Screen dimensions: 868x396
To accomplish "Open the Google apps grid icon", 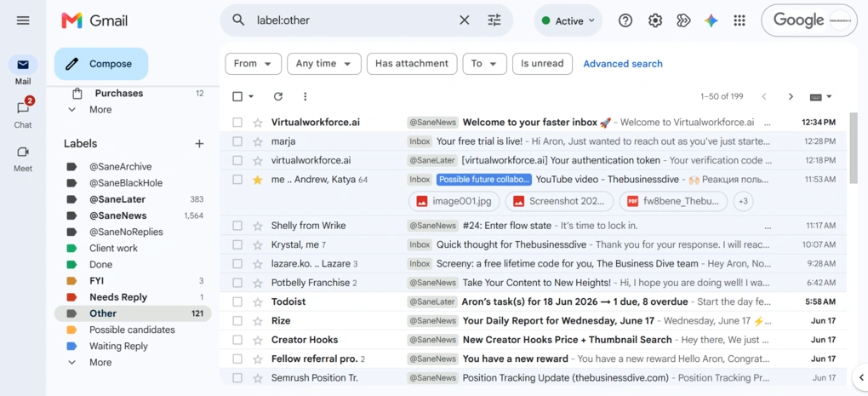I will 739,20.
